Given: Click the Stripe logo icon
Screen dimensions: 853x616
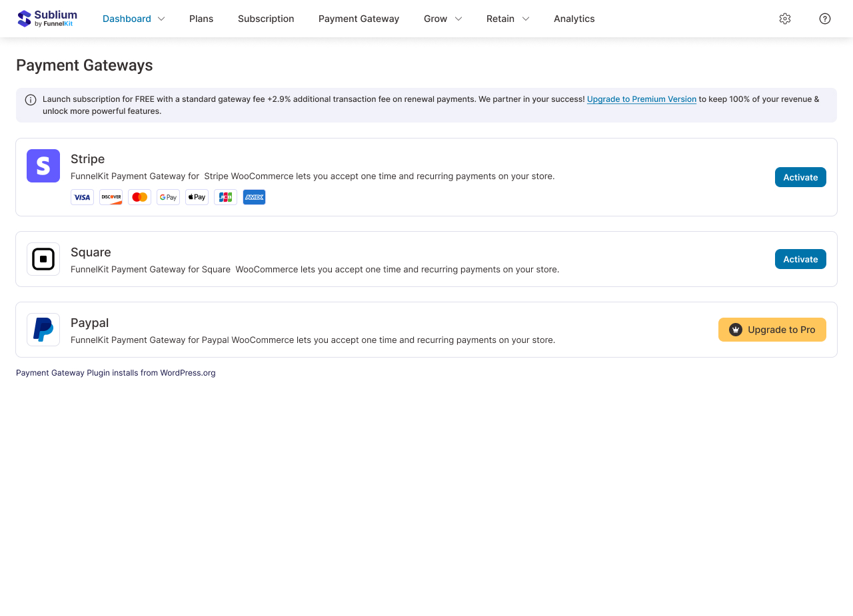Looking at the screenshot, I should tap(43, 166).
